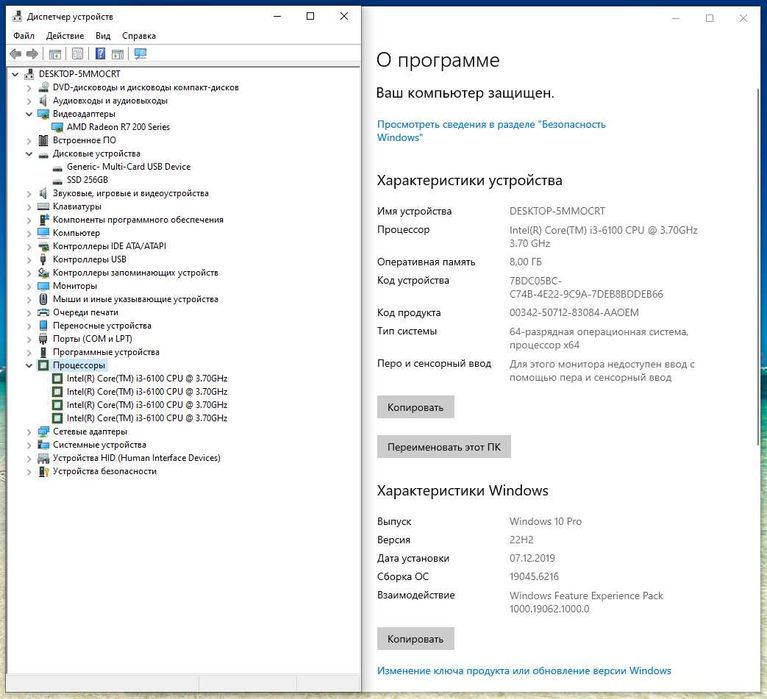
Task: Open Help with the blue question-mark icon
Action: [100, 54]
